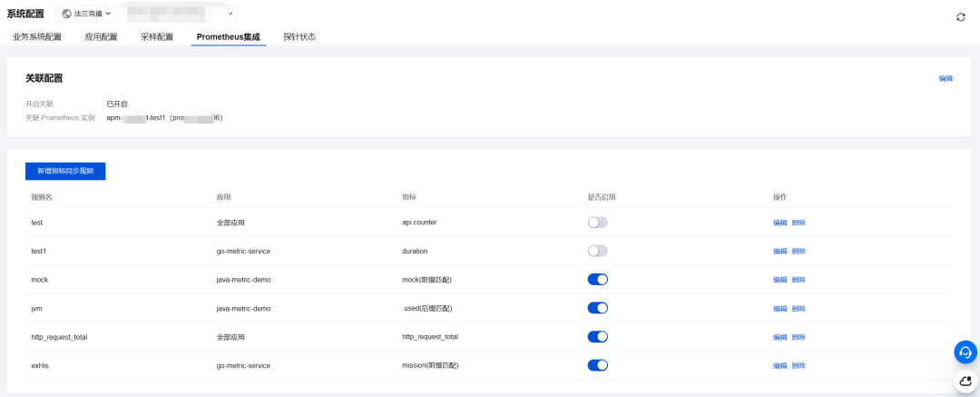Screen dimensions: 980x397
Task: Click the 操作 column header
Action: point(780,196)
